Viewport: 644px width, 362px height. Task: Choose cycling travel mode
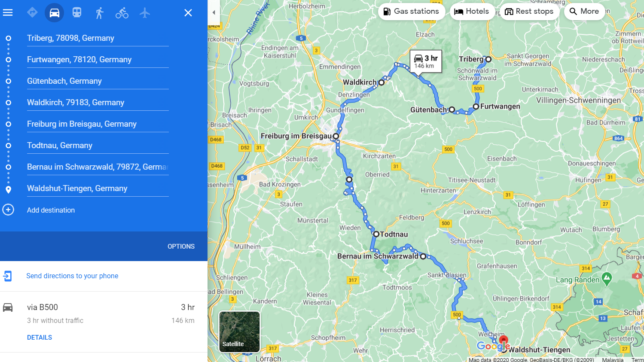122,12
